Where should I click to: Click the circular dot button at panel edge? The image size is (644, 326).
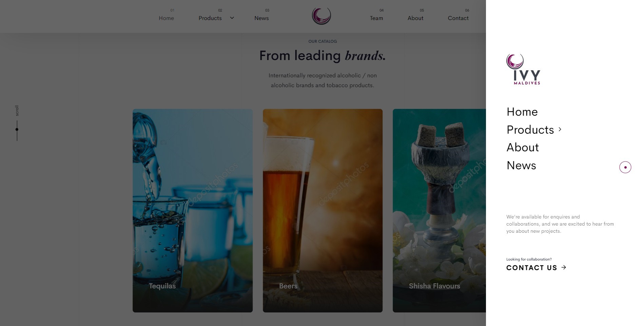click(x=625, y=167)
